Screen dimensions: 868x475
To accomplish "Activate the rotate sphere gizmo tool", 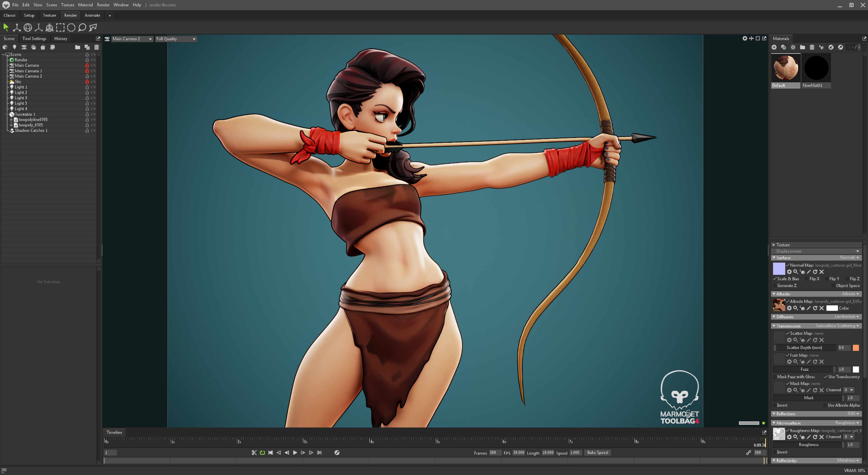I will pos(28,27).
